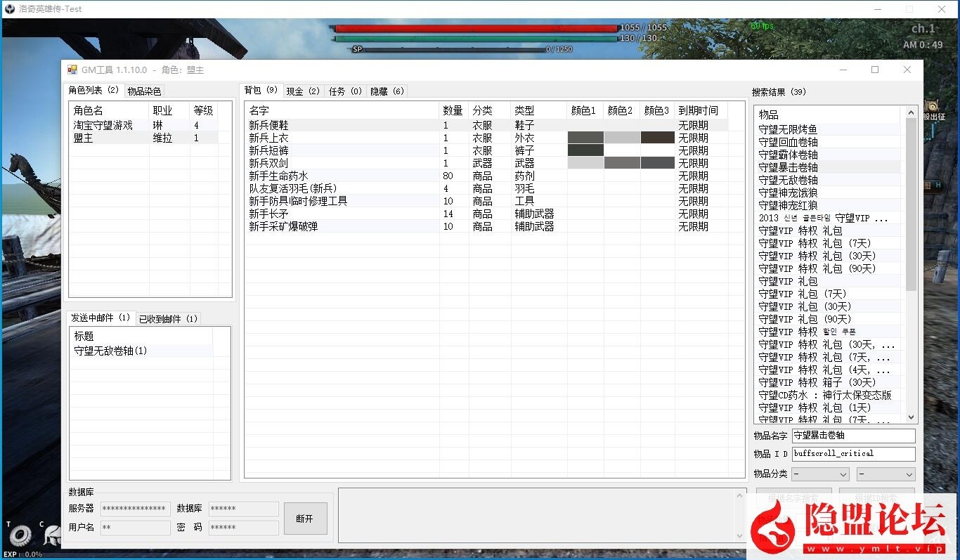Open the second 物品分类 dropdown
The height and width of the screenshot is (560, 960).
click(x=886, y=474)
